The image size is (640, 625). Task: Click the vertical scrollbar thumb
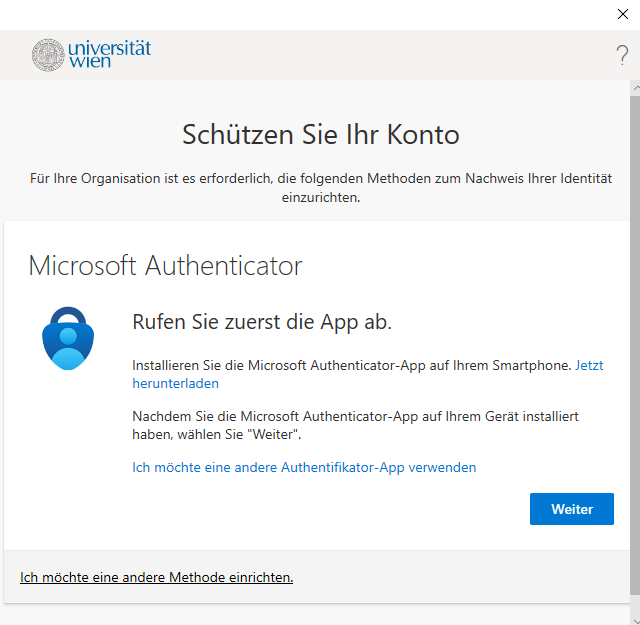tap(634, 340)
